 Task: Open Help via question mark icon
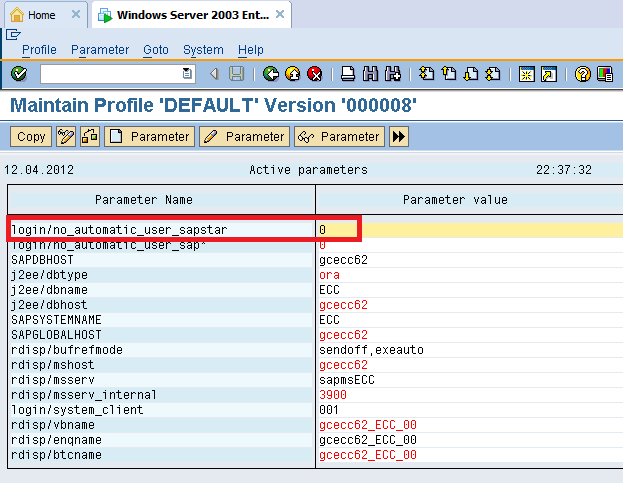pos(583,74)
